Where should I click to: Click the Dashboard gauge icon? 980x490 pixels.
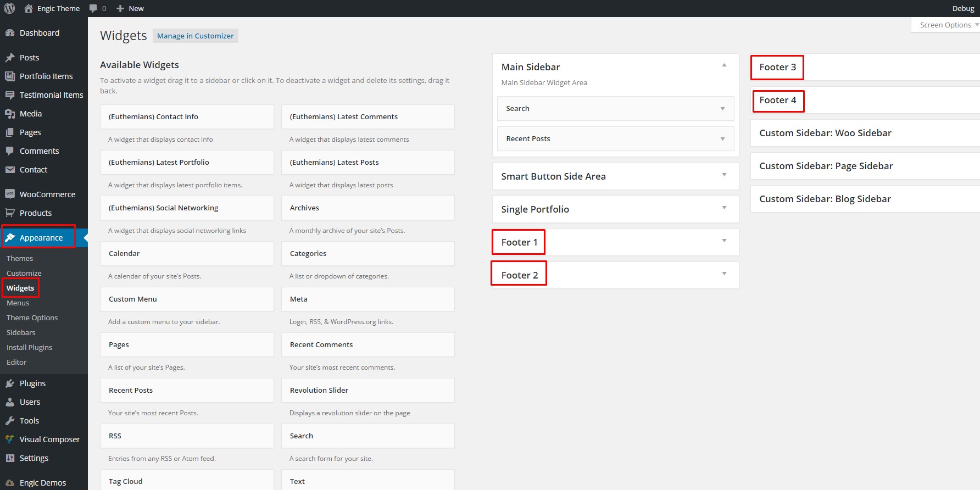(x=10, y=33)
